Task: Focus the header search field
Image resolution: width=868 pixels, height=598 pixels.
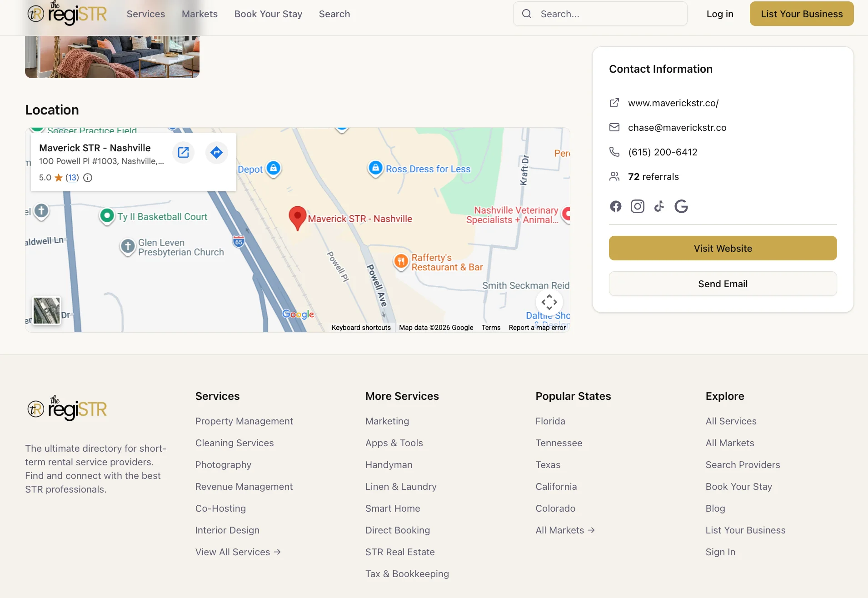Action: (600, 14)
